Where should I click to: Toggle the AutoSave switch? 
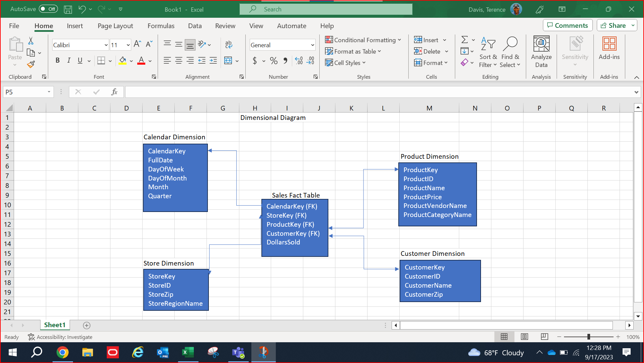point(48,9)
